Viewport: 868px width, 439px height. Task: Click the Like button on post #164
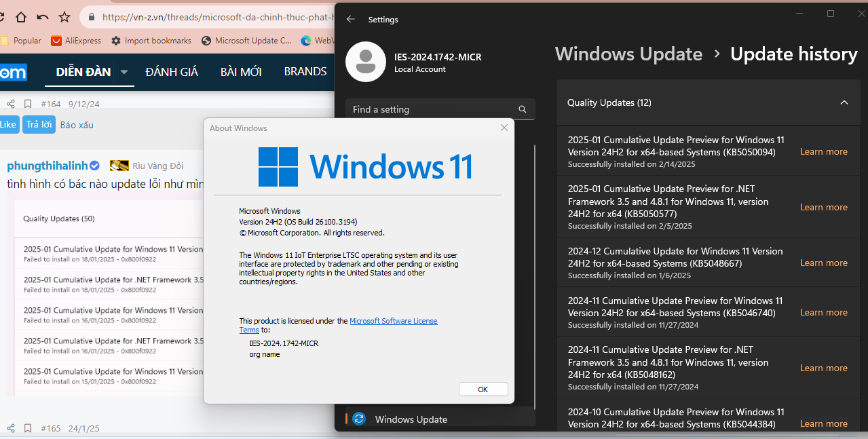(8, 125)
